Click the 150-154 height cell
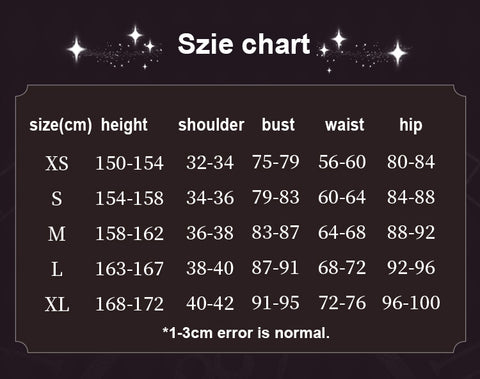Image resolution: width=480 pixels, height=379 pixels. (129, 163)
